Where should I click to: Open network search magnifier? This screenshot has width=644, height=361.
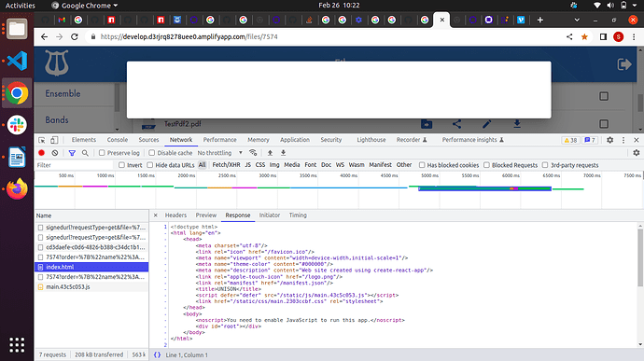85,153
